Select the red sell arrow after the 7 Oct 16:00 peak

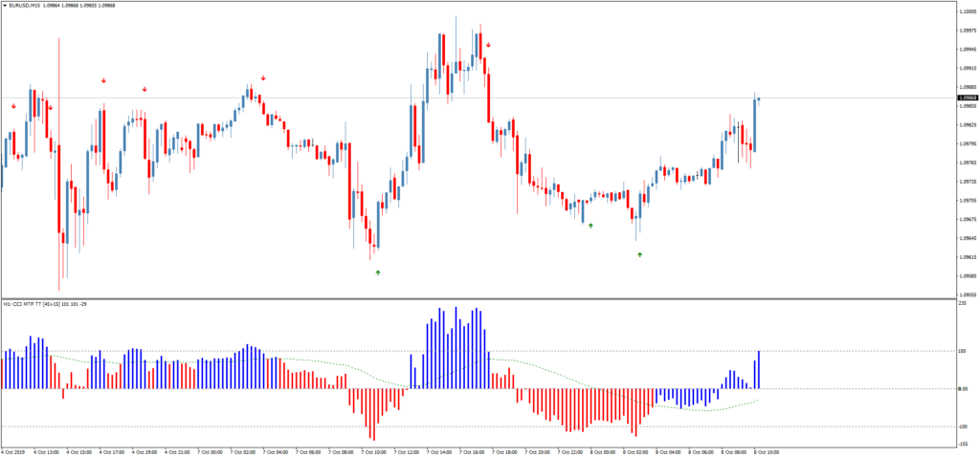point(489,45)
